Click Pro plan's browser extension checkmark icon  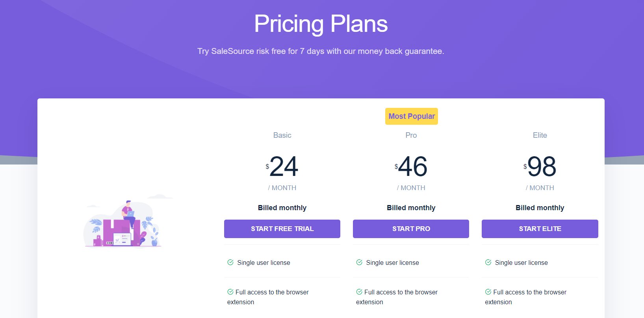coord(359,292)
